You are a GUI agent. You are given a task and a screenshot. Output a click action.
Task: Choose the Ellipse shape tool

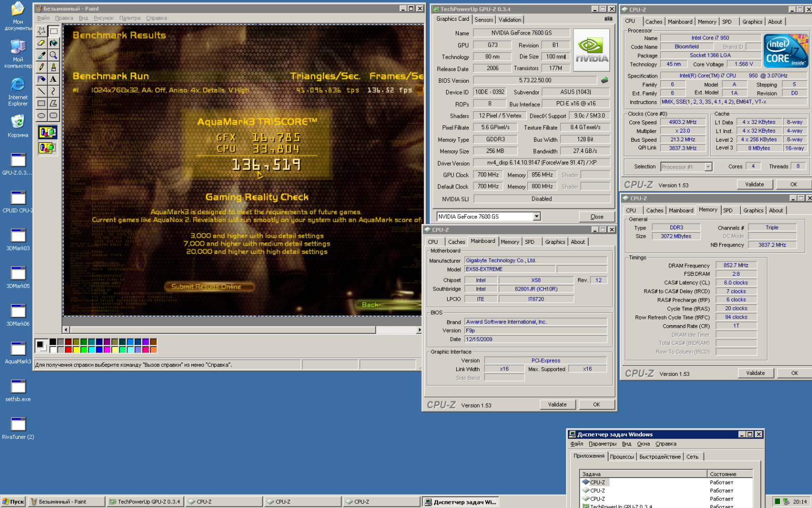[42, 115]
